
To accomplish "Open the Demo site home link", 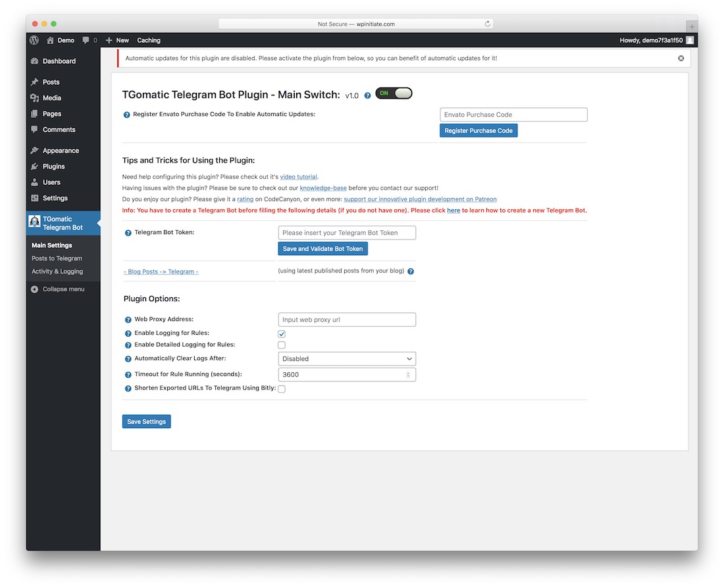I will [61, 40].
